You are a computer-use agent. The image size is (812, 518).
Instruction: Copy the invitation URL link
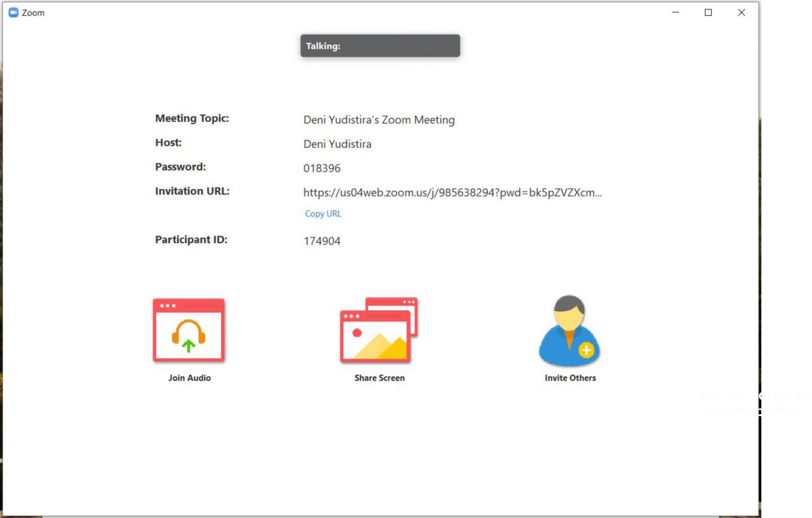[x=323, y=214]
